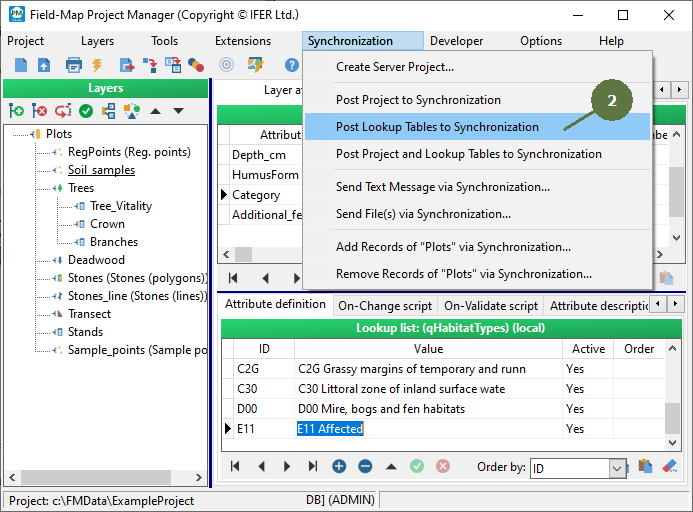Select Create Server Project menu entry

477,67
